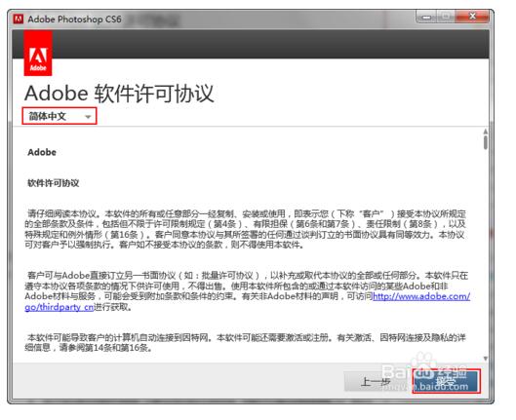Click the bold '软件许可协议' subheading

[x=54, y=183]
